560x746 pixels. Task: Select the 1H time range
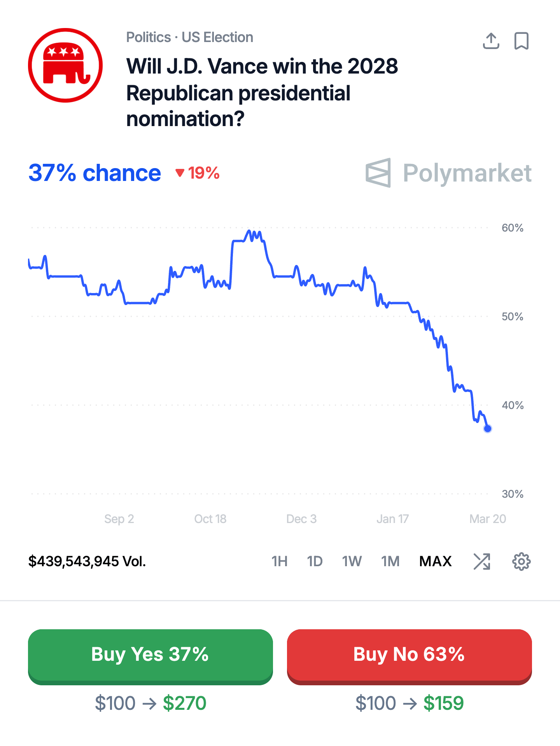click(279, 562)
